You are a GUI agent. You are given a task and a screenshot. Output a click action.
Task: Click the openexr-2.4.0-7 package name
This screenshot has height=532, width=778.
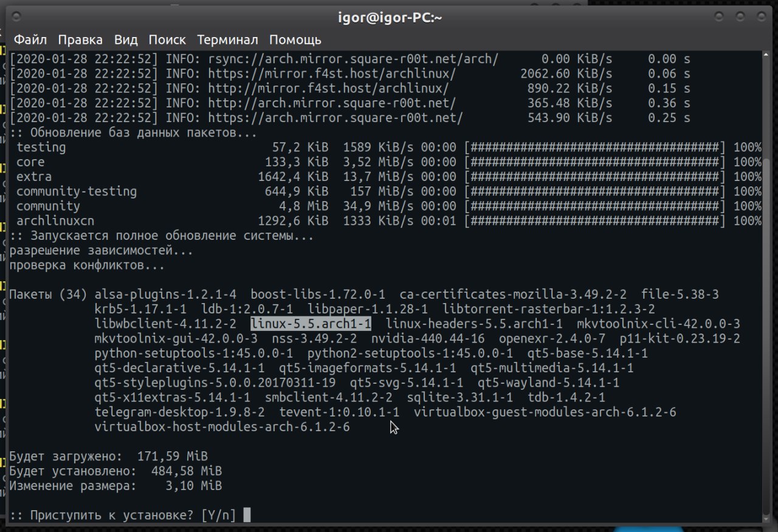coord(552,338)
